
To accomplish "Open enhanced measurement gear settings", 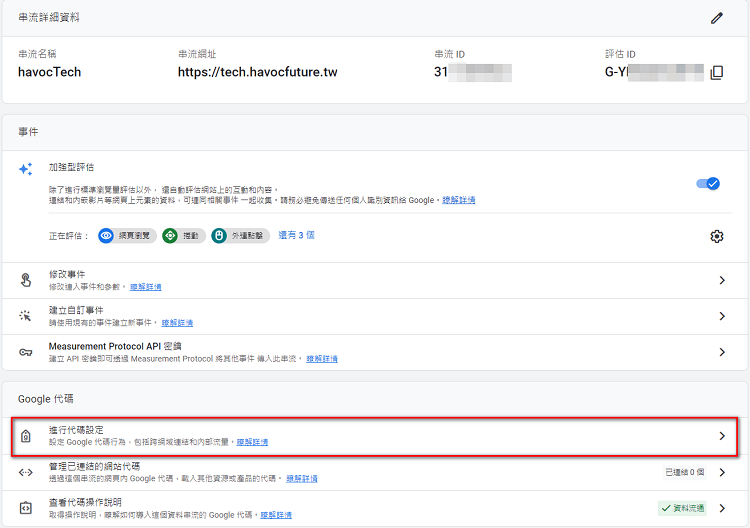I will (x=716, y=236).
